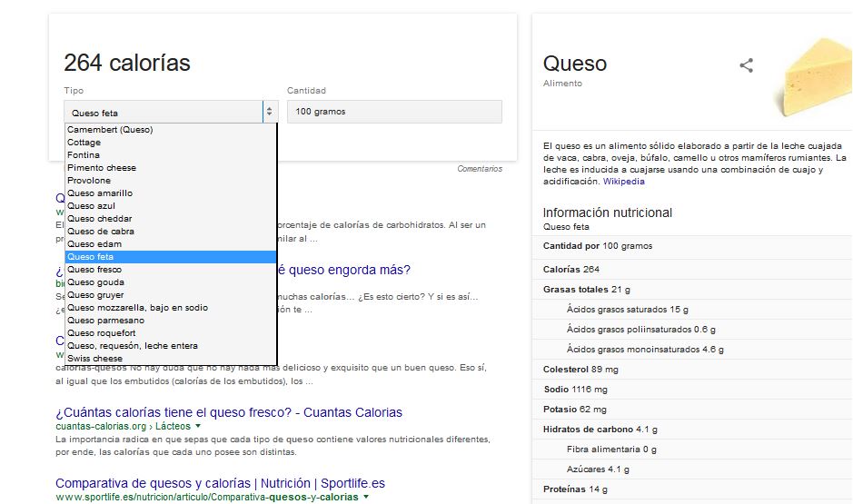This screenshot has height=504, width=853.
Task: Click 'Hidratos de carbono 4.1 g' row
Action: click(x=692, y=429)
